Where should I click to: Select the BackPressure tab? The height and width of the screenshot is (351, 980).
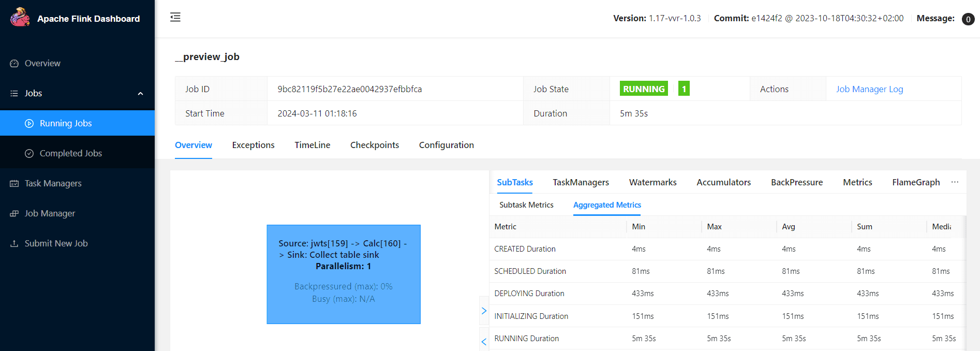[x=797, y=182]
